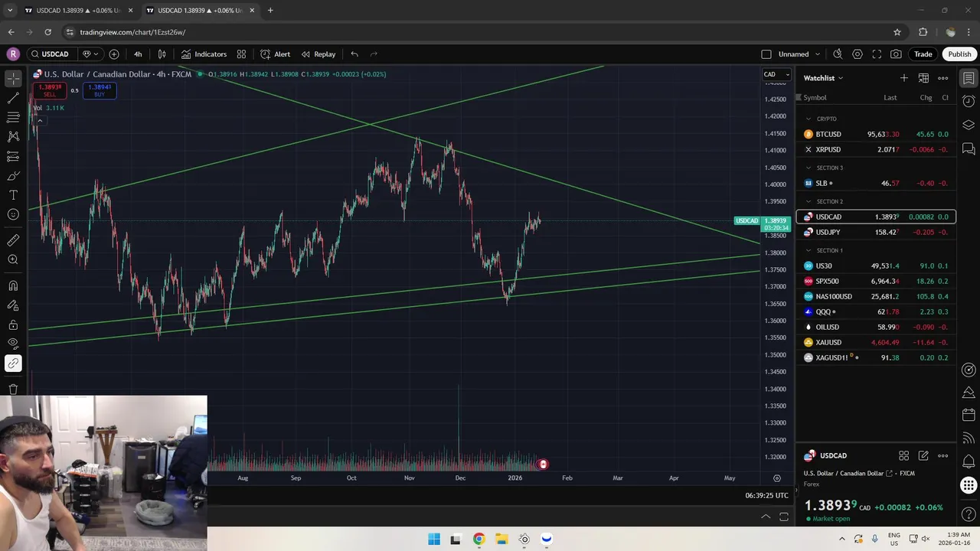The width and height of the screenshot is (980, 551).
Task: Select the text annotation tool
Action: tap(13, 195)
